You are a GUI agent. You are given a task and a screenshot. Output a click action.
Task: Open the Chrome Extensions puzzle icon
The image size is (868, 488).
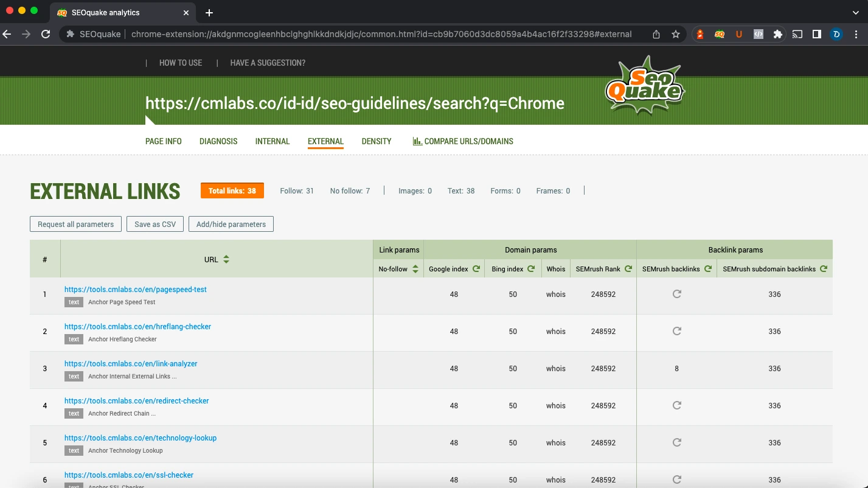778,35
